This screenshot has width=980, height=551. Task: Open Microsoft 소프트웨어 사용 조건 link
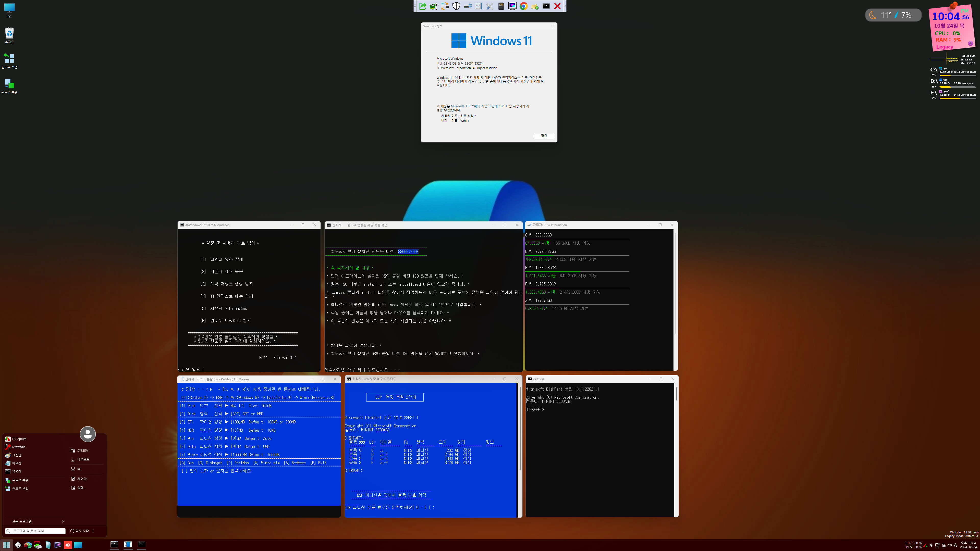click(472, 106)
